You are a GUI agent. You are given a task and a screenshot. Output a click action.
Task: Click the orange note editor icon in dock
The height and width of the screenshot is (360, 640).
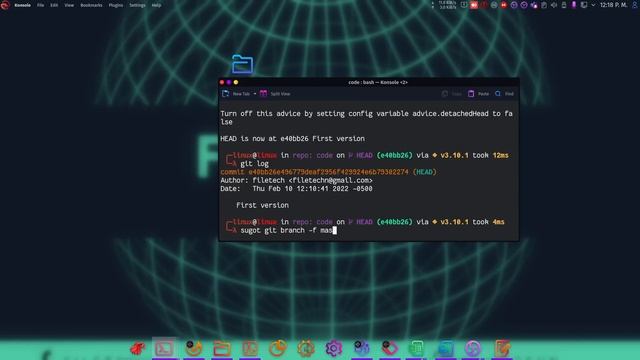coord(501,348)
